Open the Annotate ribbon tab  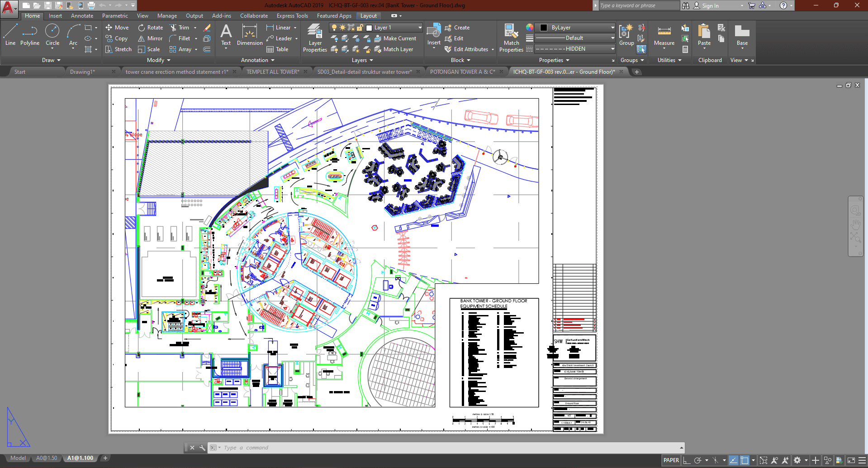[82, 16]
